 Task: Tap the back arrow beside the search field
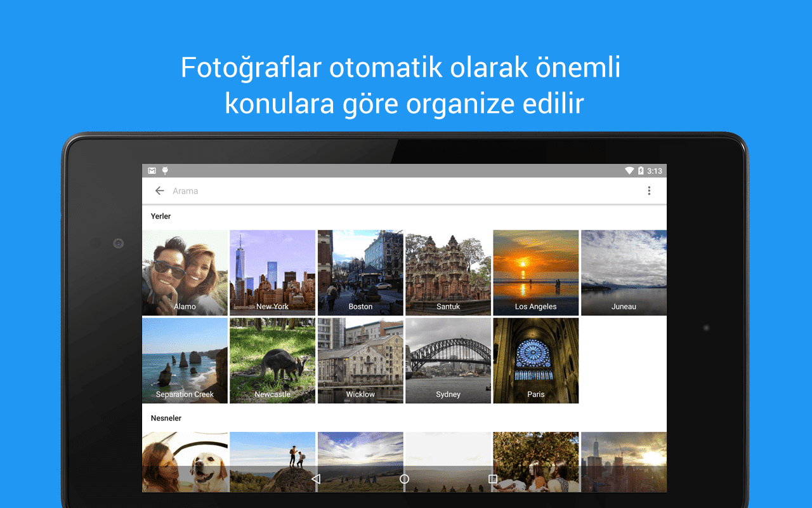coord(159,190)
